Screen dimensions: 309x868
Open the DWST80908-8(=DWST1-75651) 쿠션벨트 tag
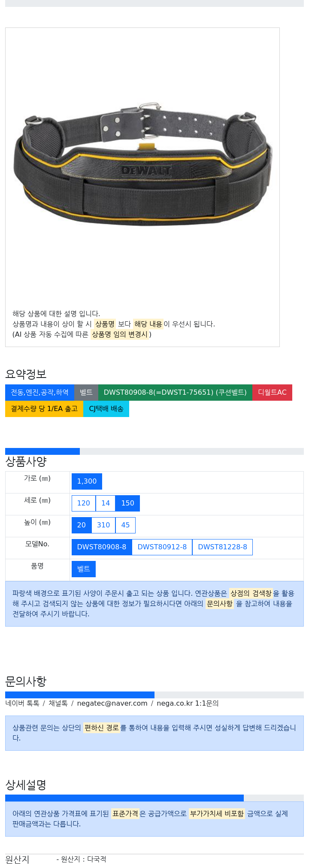pos(175,393)
